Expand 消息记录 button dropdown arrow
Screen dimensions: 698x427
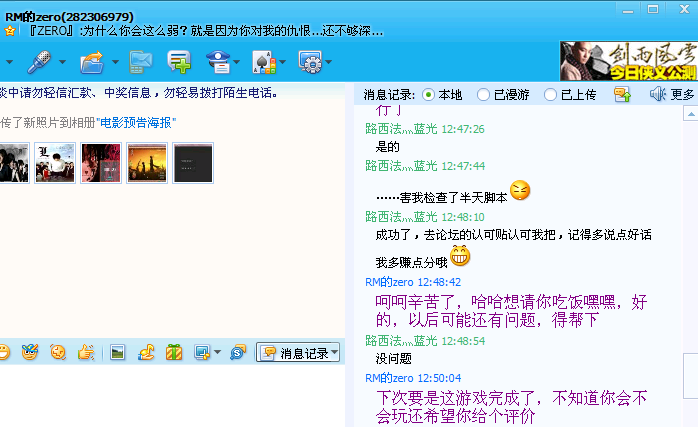point(334,352)
